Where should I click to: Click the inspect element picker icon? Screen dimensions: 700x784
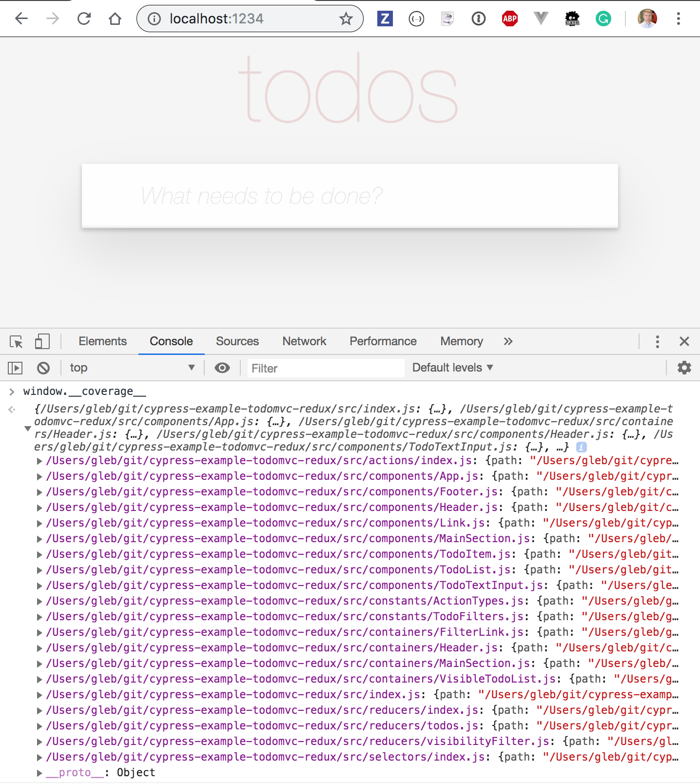click(x=16, y=342)
